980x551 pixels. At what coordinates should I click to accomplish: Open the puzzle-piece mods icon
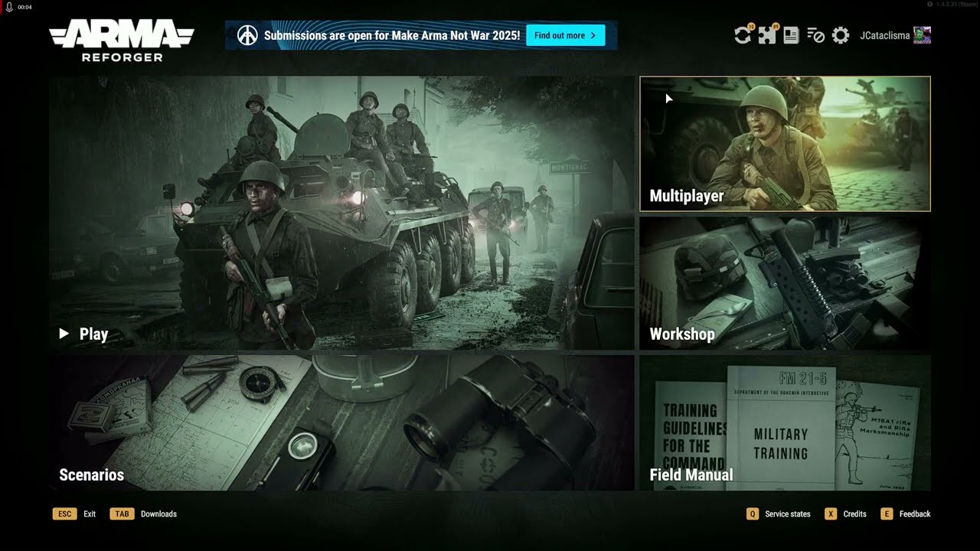point(766,35)
